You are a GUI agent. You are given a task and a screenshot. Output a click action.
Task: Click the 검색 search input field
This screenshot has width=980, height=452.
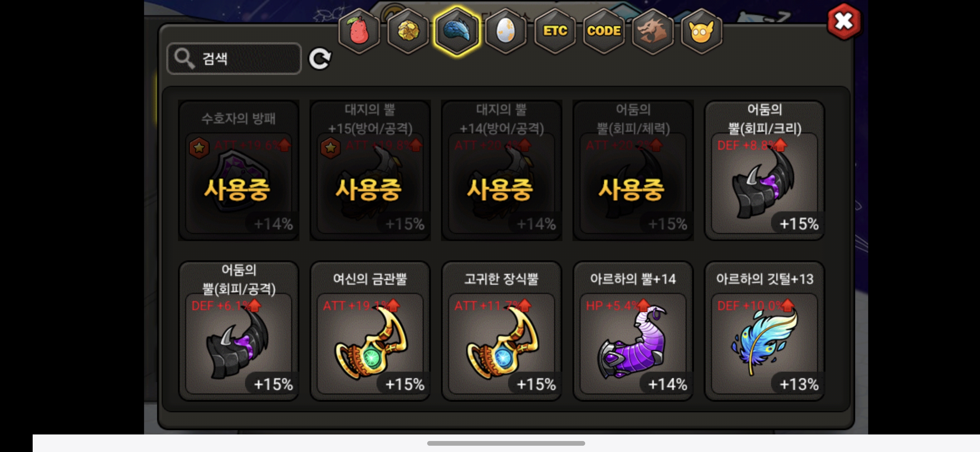234,59
